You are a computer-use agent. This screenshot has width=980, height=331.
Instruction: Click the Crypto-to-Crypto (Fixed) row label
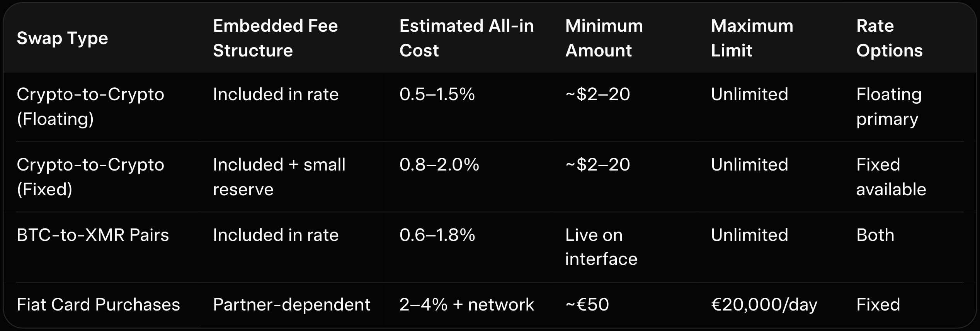90,177
